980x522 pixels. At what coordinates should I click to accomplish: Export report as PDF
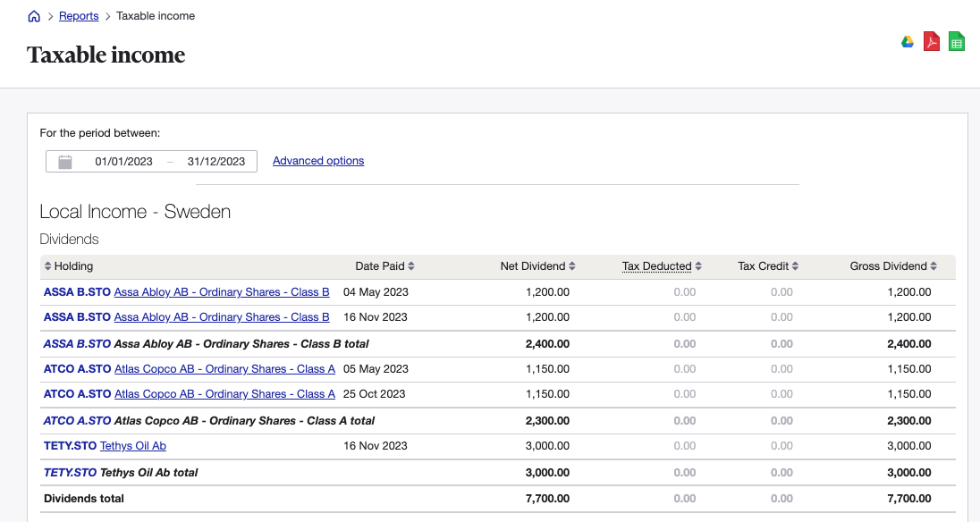coord(932,41)
